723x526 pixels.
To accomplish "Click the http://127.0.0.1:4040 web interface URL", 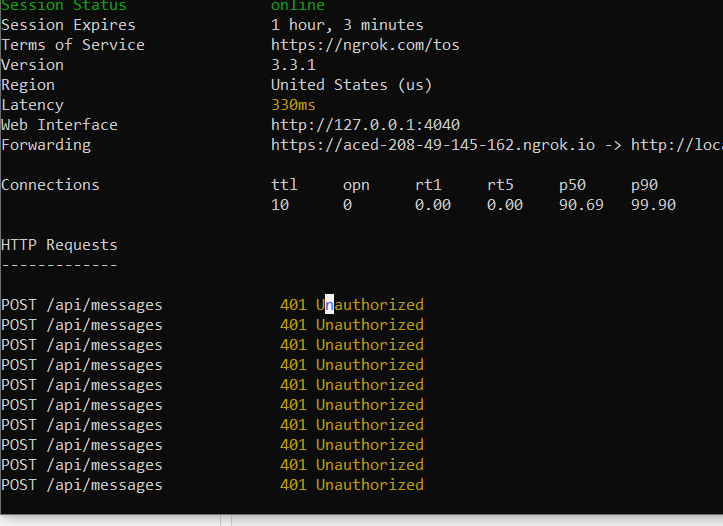I will [x=365, y=125].
